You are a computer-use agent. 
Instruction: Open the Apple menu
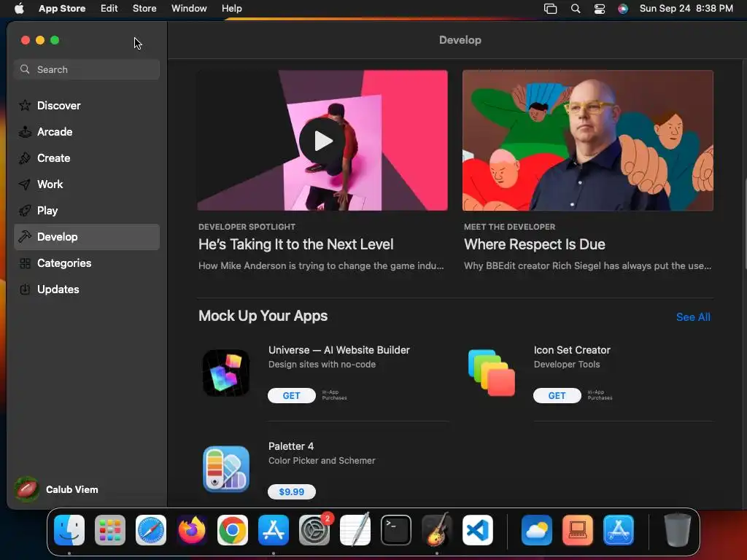coord(19,8)
